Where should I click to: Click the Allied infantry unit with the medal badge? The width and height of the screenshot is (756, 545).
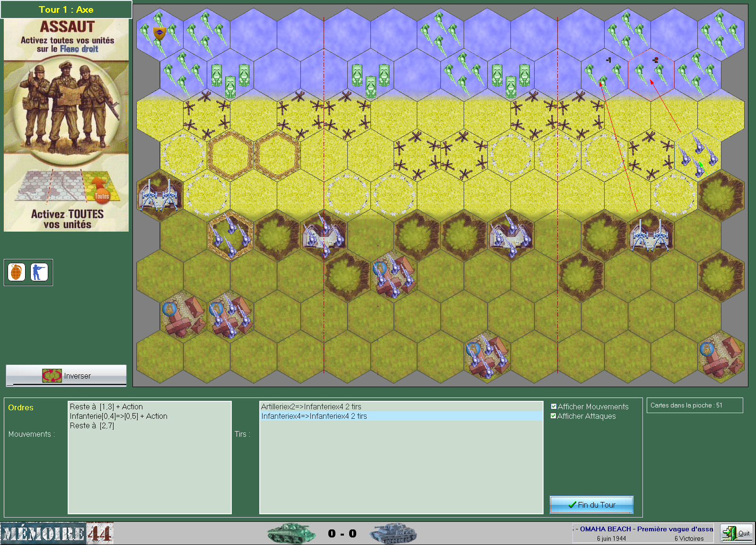click(x=159, y=34)
